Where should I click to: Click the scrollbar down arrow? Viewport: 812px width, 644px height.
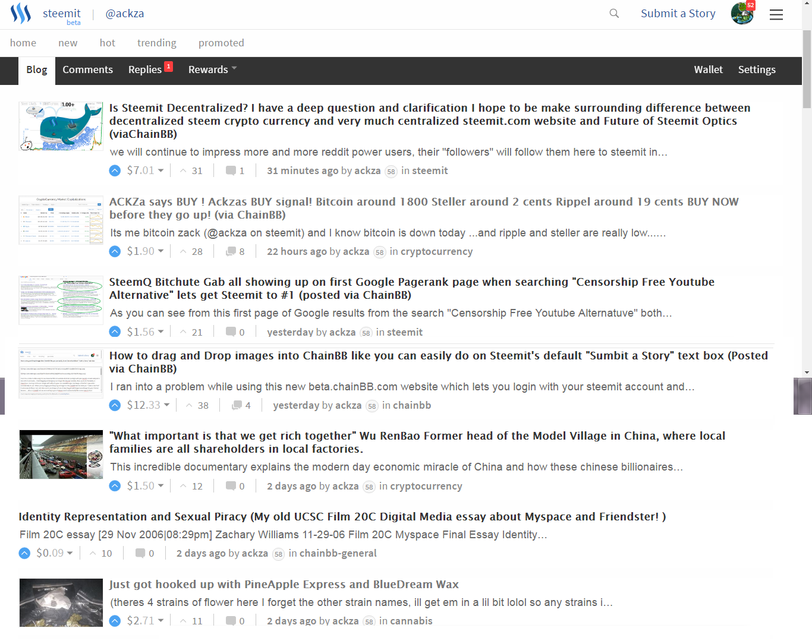807,372
